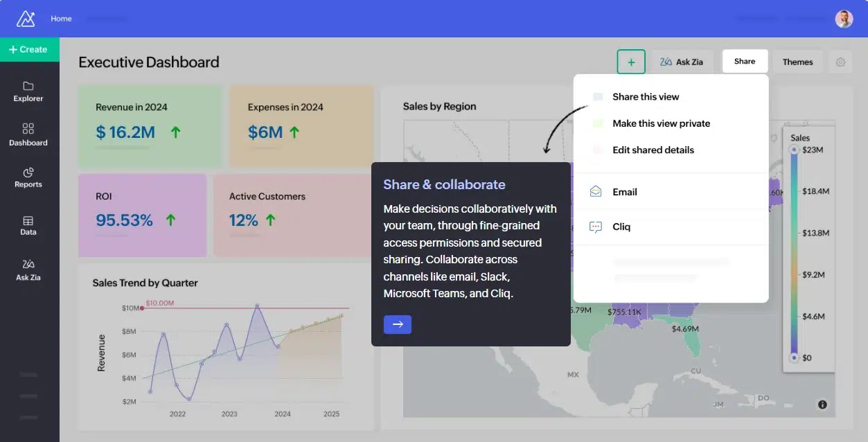Image resolution: width=868 pixels, height=442 pixels.
Task: Open the Share dropdown button
Action: pyautogui.click(x=745, y=62)
